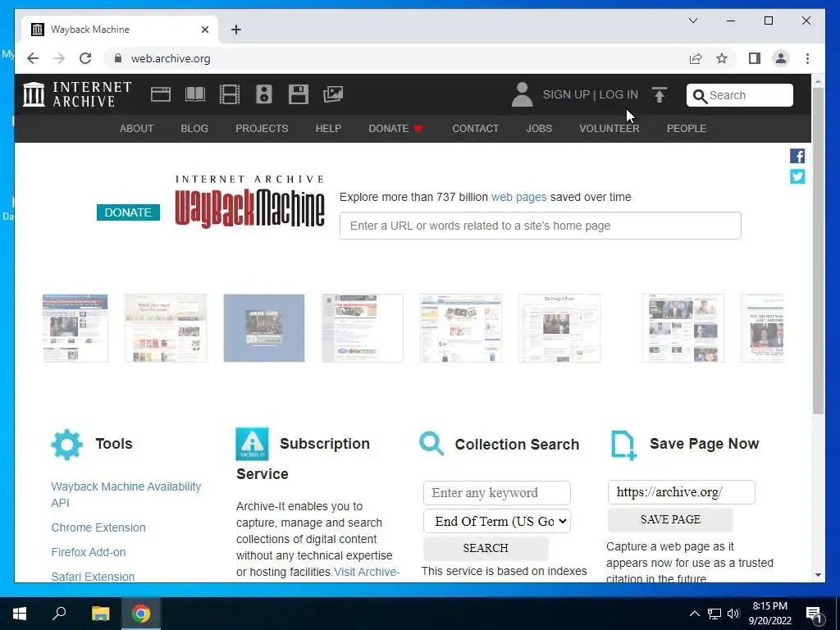Open the CONTACT menu item
This screenshot has height=630, width=840.
[x=475, y=129]
